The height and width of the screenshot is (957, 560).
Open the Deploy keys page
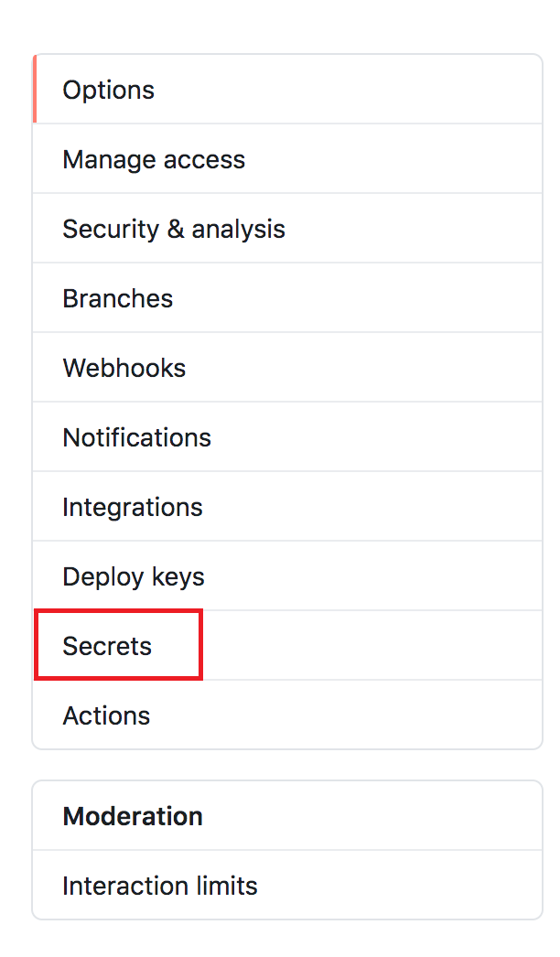[x=134, y=576]
